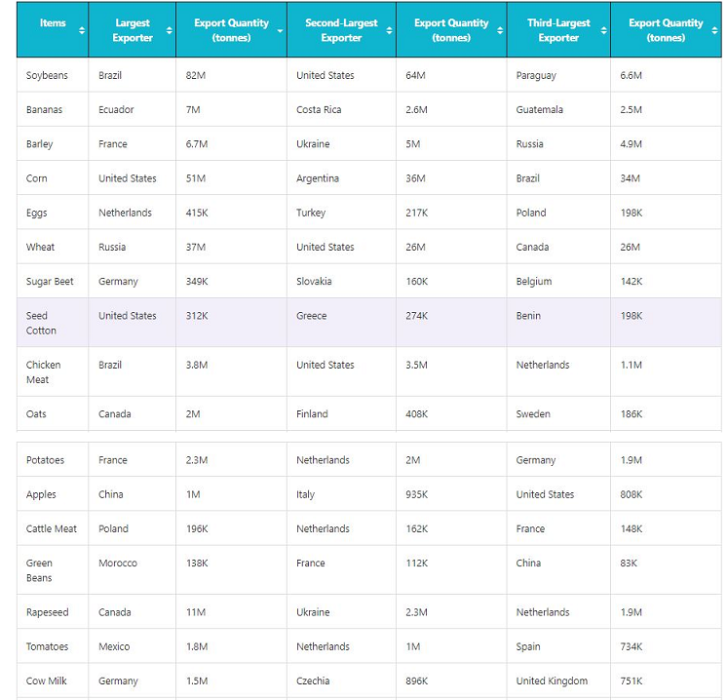Click the Items column header label
Image resolution: width=728 pixels, height=700 pixels.
point(53,23)
